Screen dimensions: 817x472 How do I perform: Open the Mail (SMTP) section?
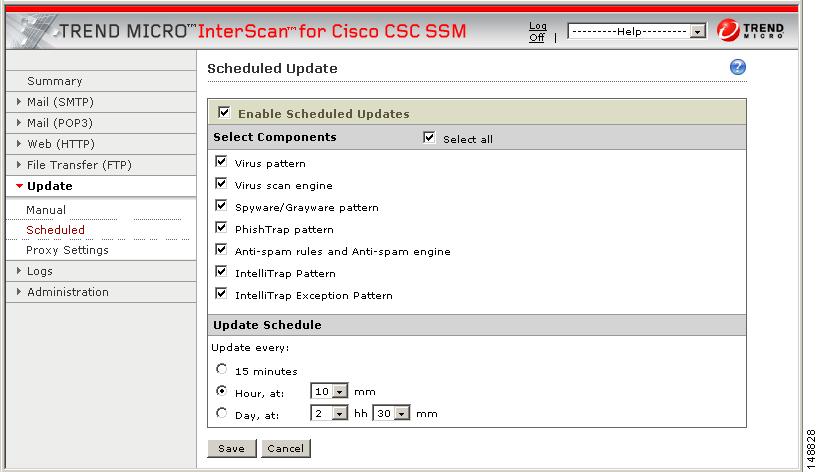click(x=60, y=102)
